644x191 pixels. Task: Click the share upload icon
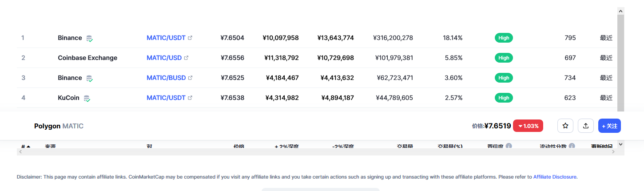(x=586, y=126)
